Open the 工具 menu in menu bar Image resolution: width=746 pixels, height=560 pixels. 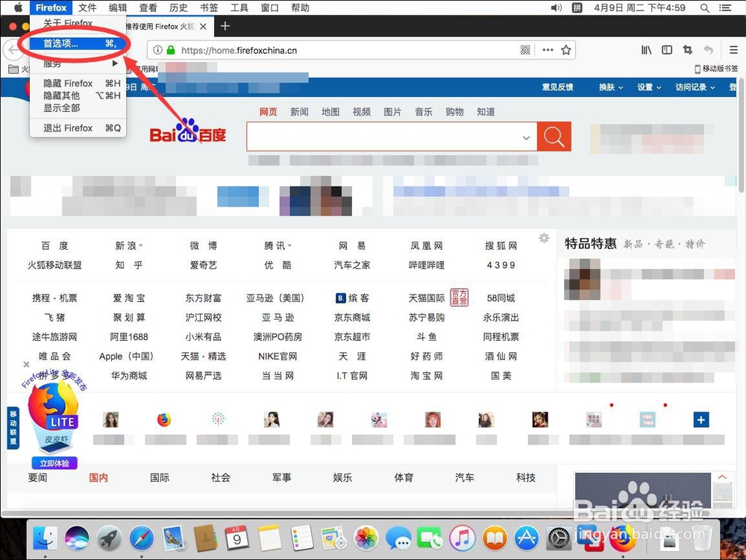[239, 7]
